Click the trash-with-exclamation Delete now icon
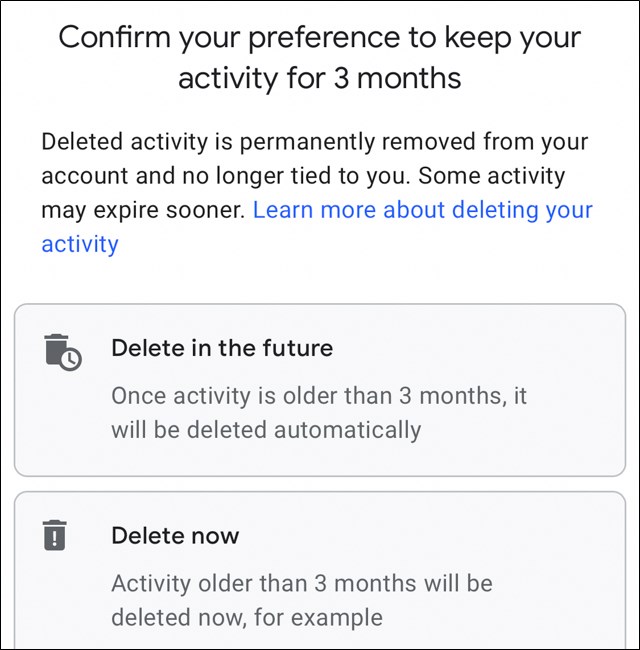Viewport: 640px width, 650px height. point(55,536)
